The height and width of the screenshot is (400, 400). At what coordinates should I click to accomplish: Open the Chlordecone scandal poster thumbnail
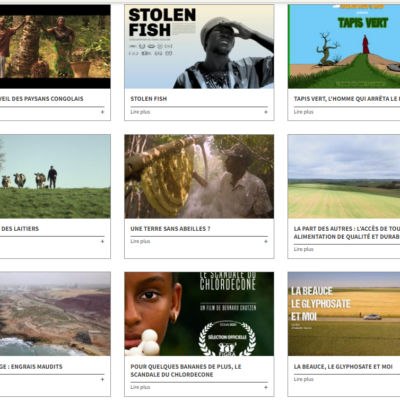click(199, 314)
